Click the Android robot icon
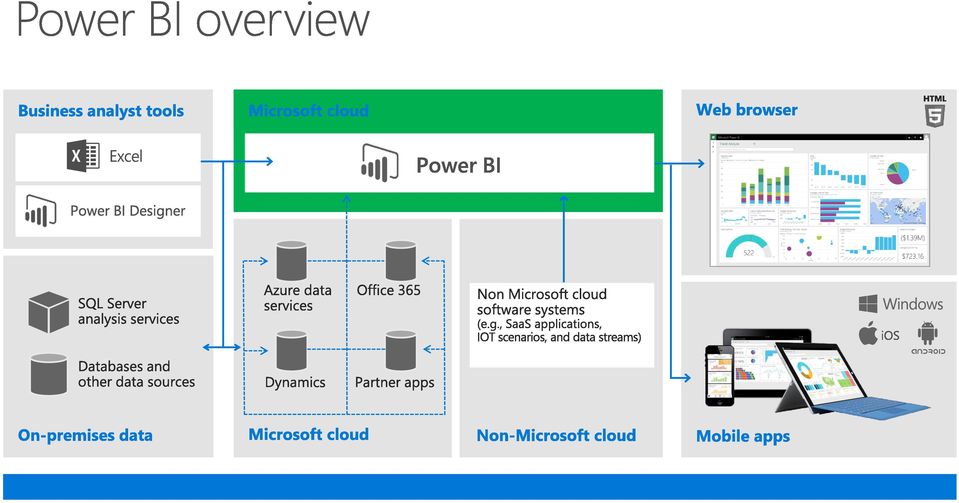 click(x=927, y=333)
